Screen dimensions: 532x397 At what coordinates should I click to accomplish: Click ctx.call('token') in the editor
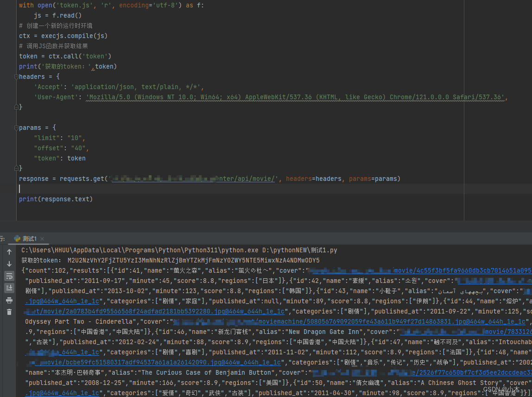(x=80, y=57)
